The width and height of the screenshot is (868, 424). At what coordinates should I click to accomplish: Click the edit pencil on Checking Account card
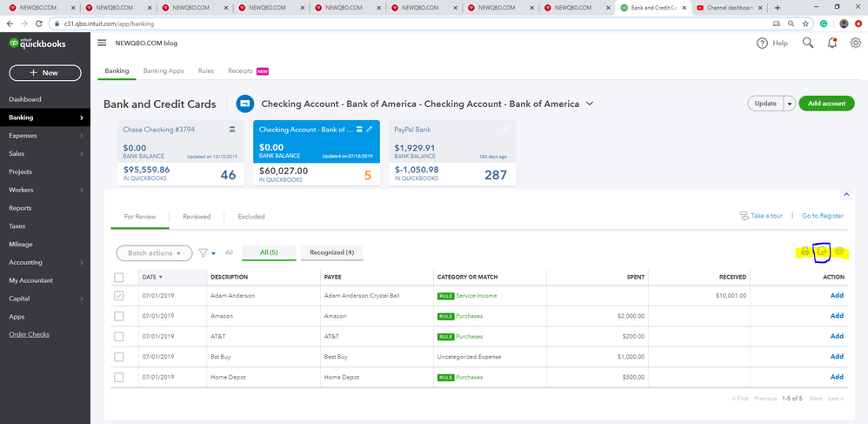click(370, 130)
